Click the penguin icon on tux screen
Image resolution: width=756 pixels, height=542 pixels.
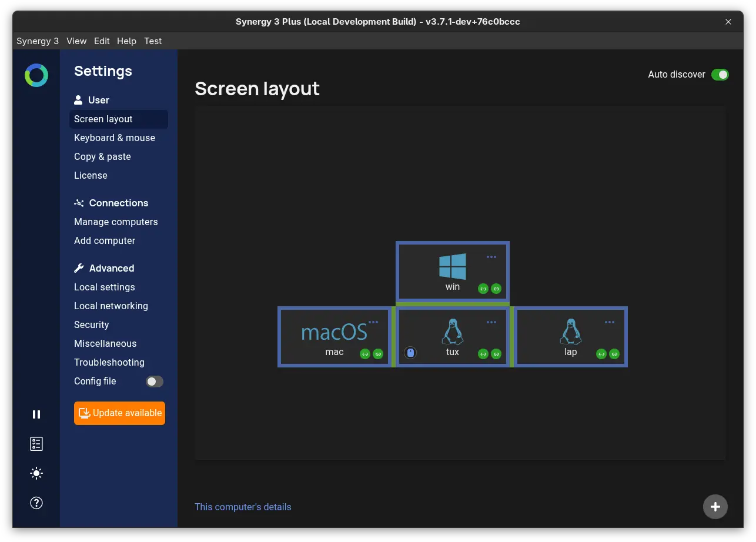(453, 332)
